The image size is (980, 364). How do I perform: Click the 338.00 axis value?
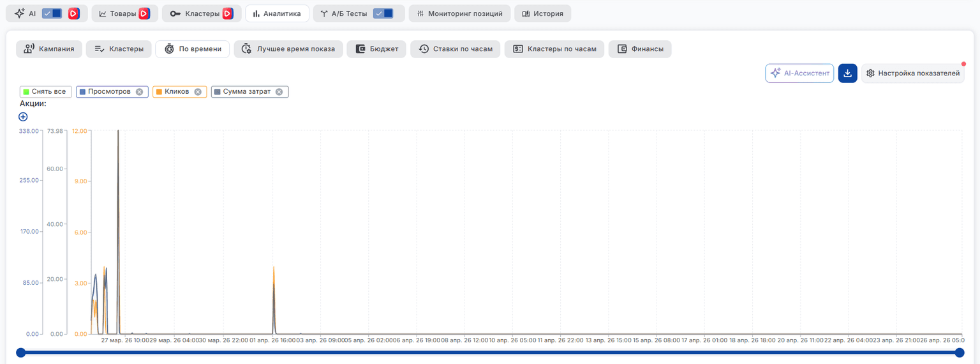click(29, 131)
